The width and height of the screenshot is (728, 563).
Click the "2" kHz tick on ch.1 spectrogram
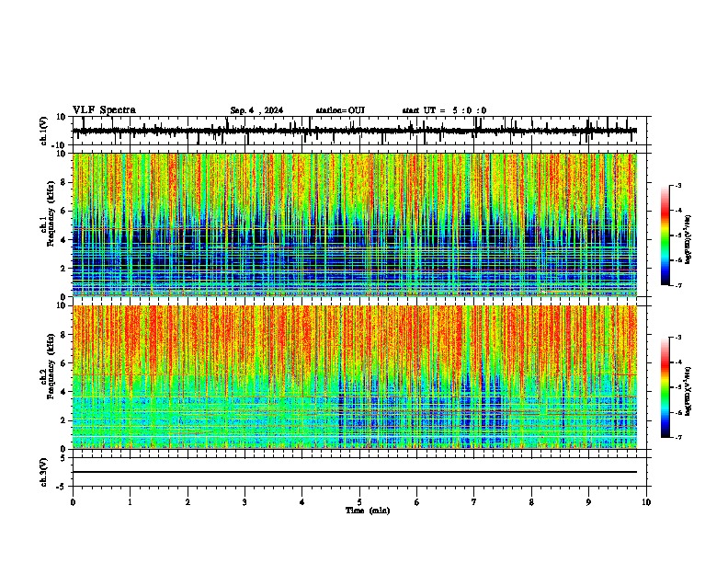point(63,269)
